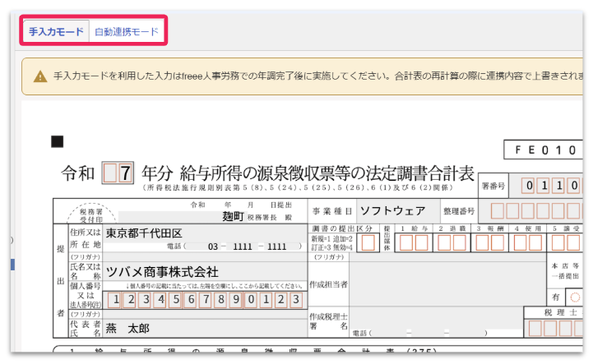Click the 法人番号 digit boxes field

click(206, 300)
